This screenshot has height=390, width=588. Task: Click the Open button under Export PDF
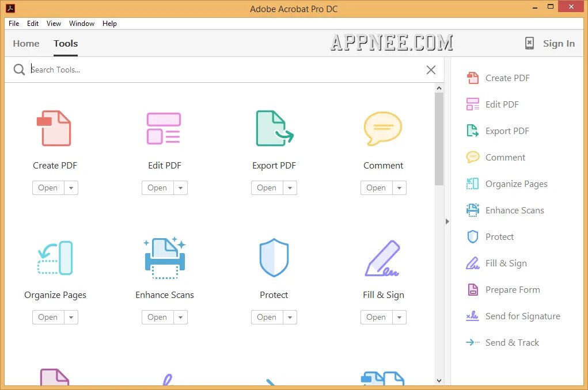click(x=267, y=188)
